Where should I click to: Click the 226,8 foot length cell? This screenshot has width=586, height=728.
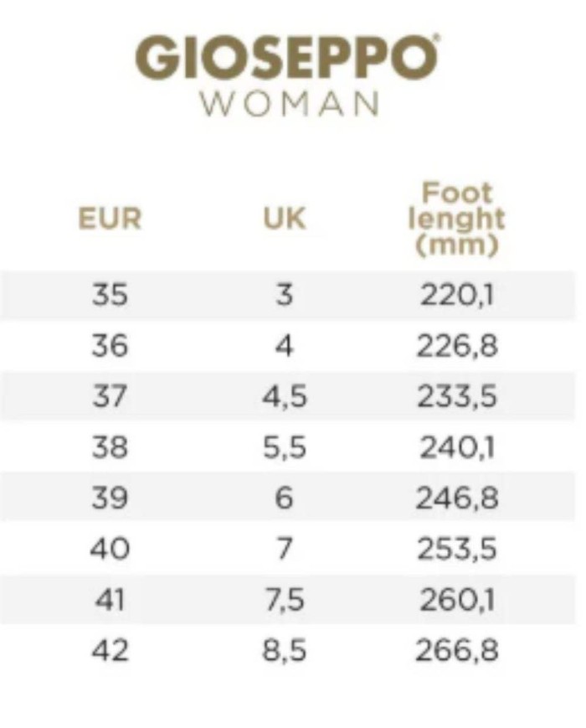[x=457, y=346]
